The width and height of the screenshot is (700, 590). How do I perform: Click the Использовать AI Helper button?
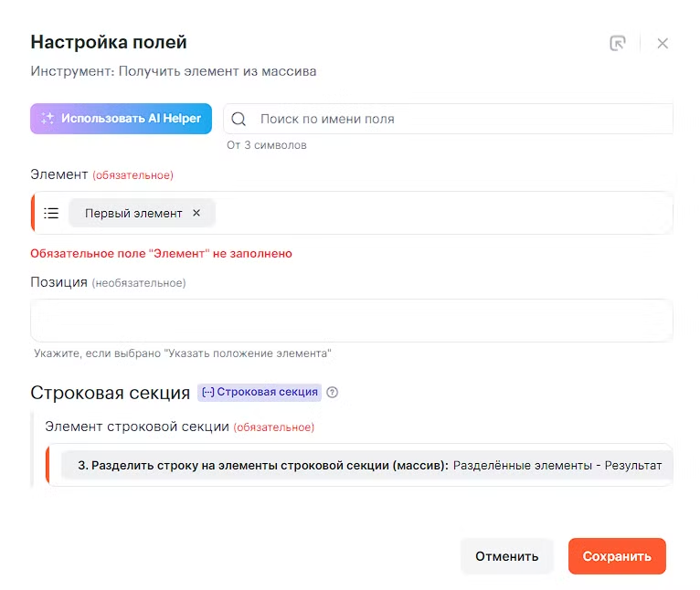[x=122, y=119]
